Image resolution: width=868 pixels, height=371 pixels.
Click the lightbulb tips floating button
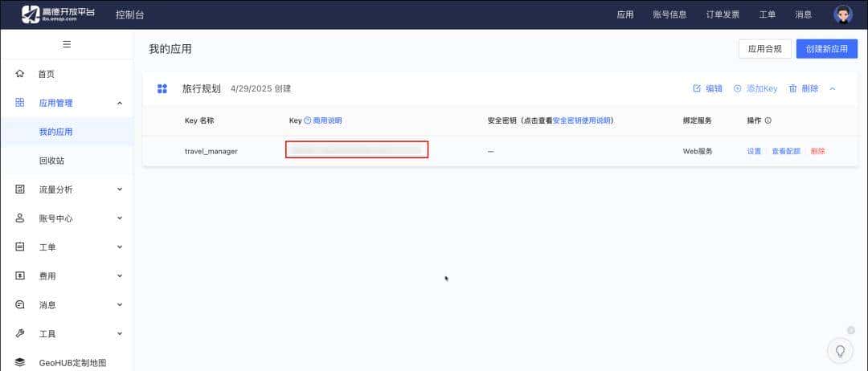pos(841,351)
